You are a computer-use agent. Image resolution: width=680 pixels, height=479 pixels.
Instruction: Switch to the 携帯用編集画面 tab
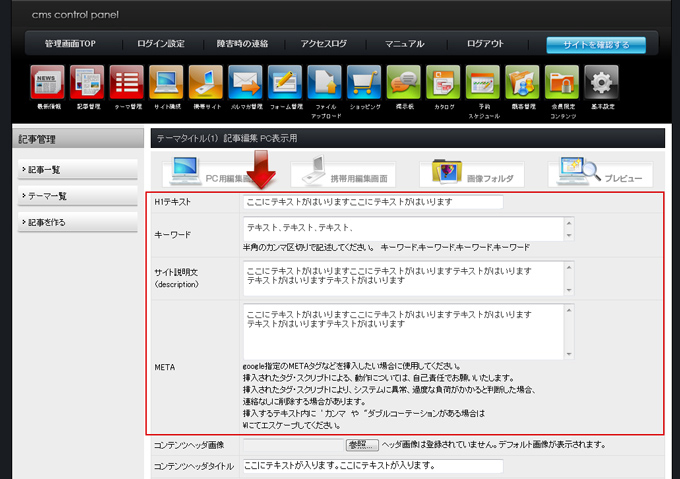(349, 173)
